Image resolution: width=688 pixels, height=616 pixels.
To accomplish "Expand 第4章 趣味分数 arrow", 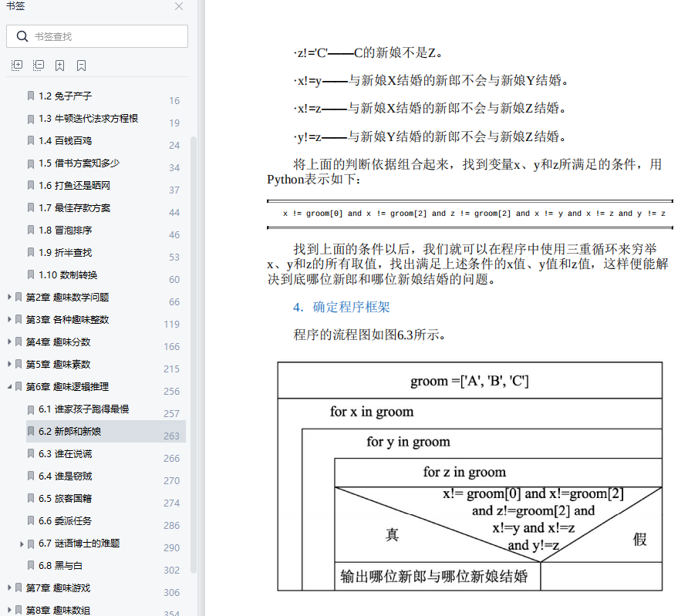I will (9, 342).
